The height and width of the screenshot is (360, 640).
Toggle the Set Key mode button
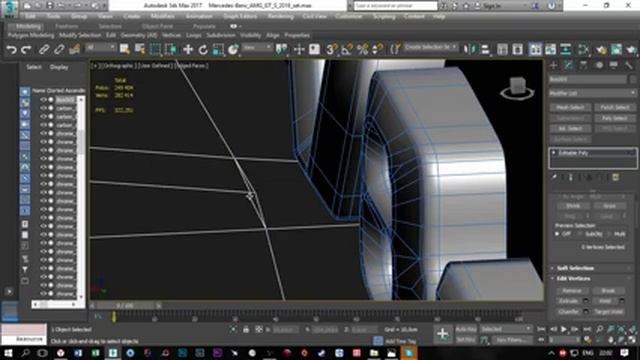coord(466,340)
